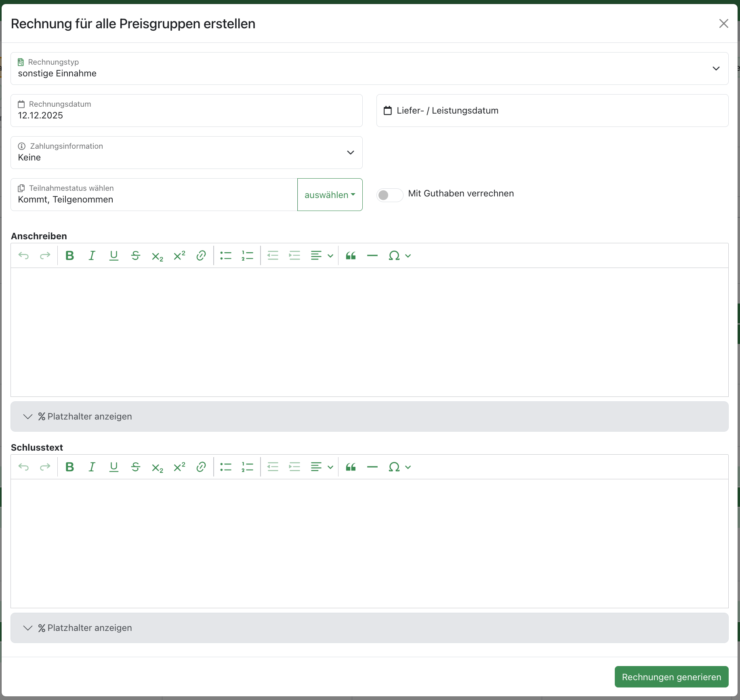The height and width of the screenshot is (700, 740).
Task: Apply strikethrough in the Schlusstext editor
Action: pyautogui.click(x=136, y=467)
